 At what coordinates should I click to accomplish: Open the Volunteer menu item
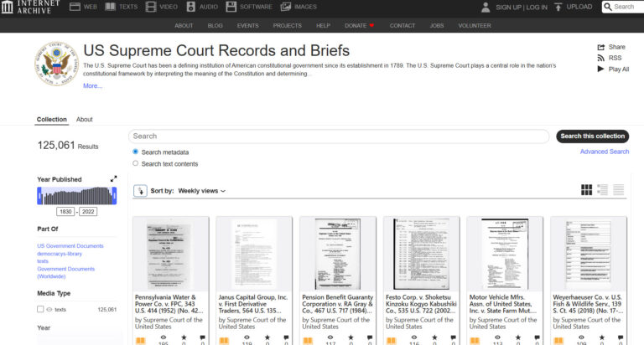[x=475, y=25]
